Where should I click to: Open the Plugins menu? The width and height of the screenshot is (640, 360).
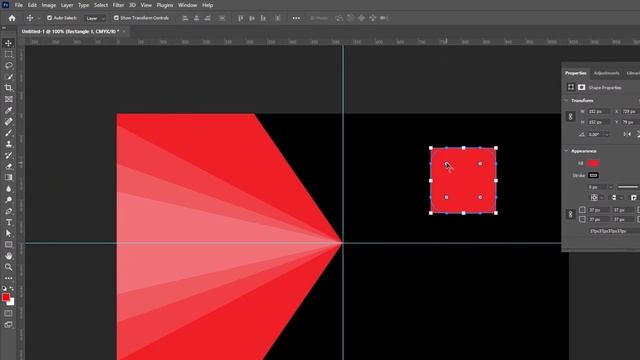tap(165, 5)
